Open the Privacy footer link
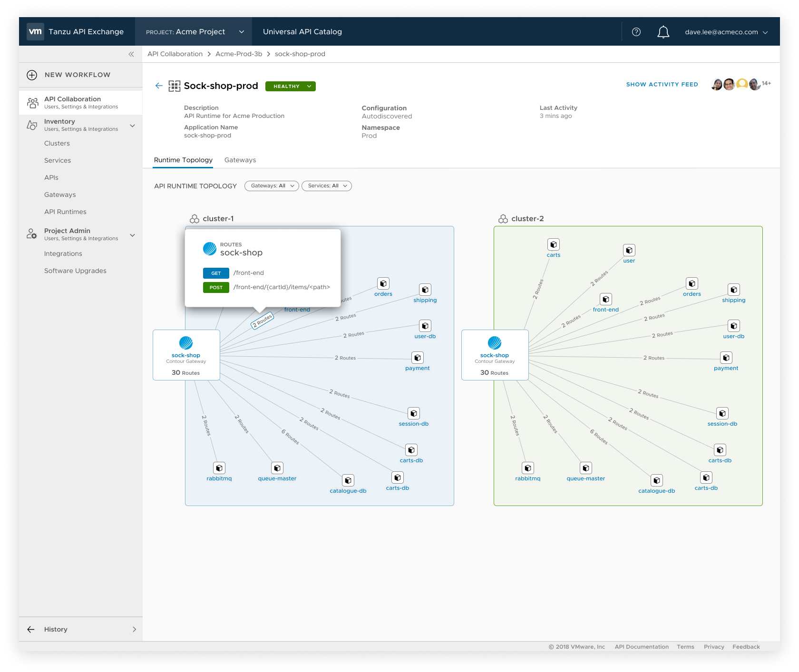The height and width of the screenshot is (672, 799). (x=714, y=647)
